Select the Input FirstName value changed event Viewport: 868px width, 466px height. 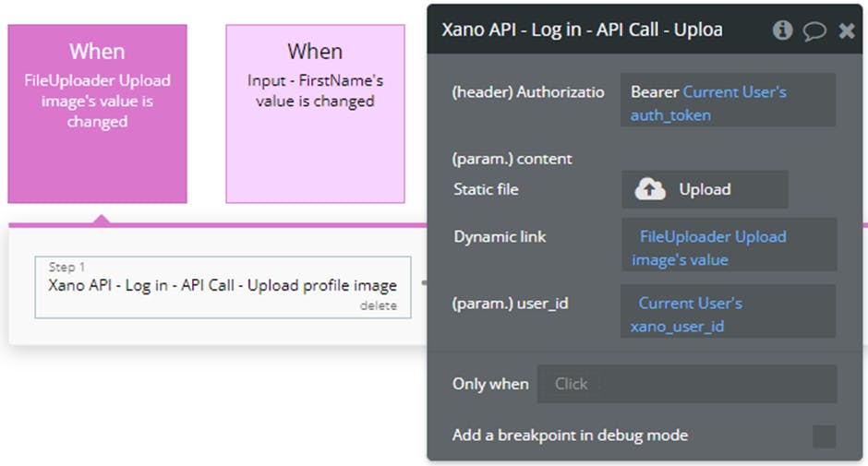click(x=315, y=114)
